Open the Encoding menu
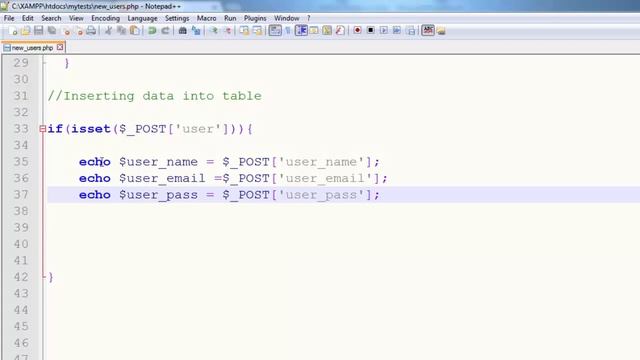 pos(105,18)
